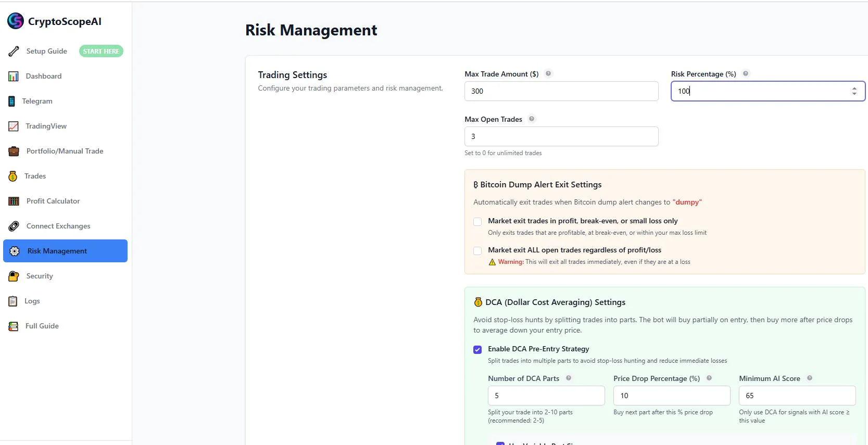Open the Telegram phone icon
The image size is (868, 445).
click(11, 101)
